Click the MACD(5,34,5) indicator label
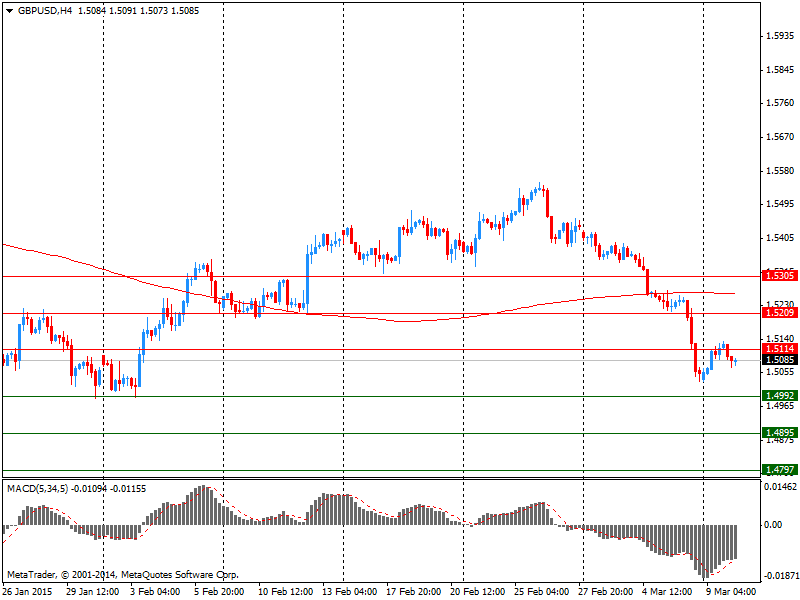The image size is (800, 600). [38, 489]
